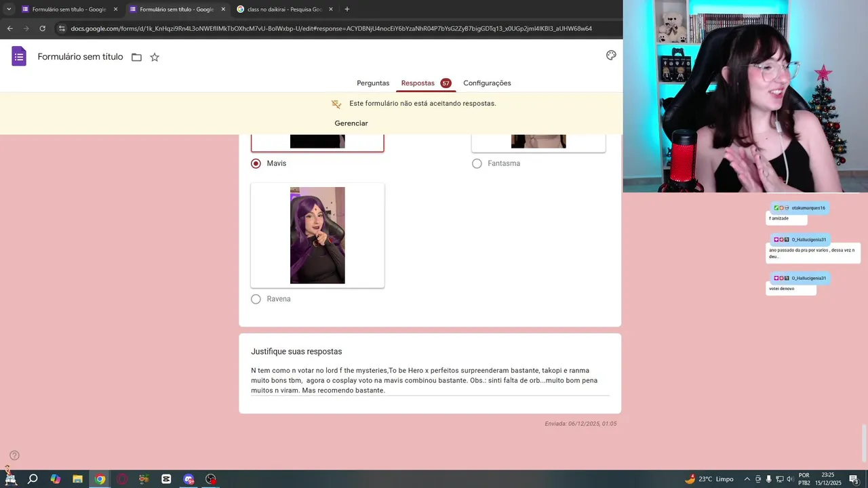Click chat message 'f amizade'
The image size is (868, 488).
[778, 218]
